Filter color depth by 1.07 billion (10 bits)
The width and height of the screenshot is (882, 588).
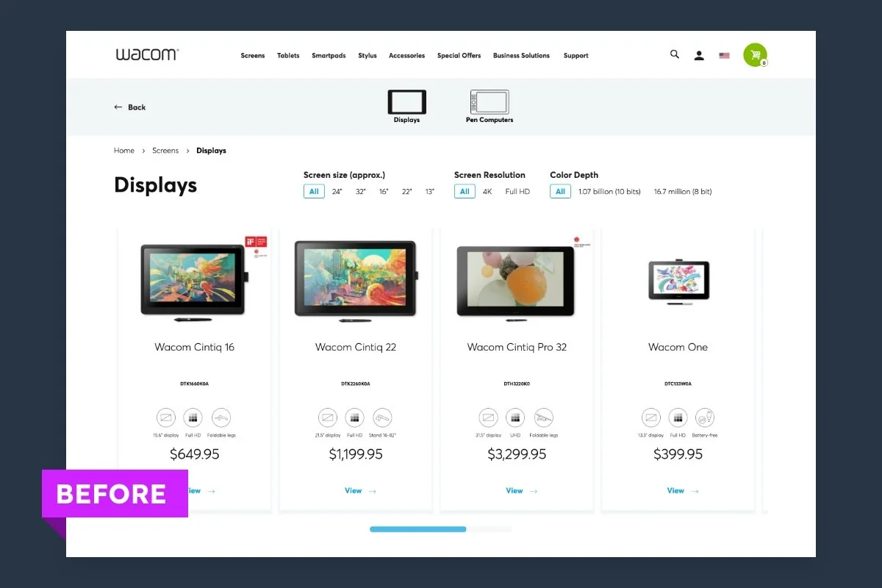click(x=609, y=191)
